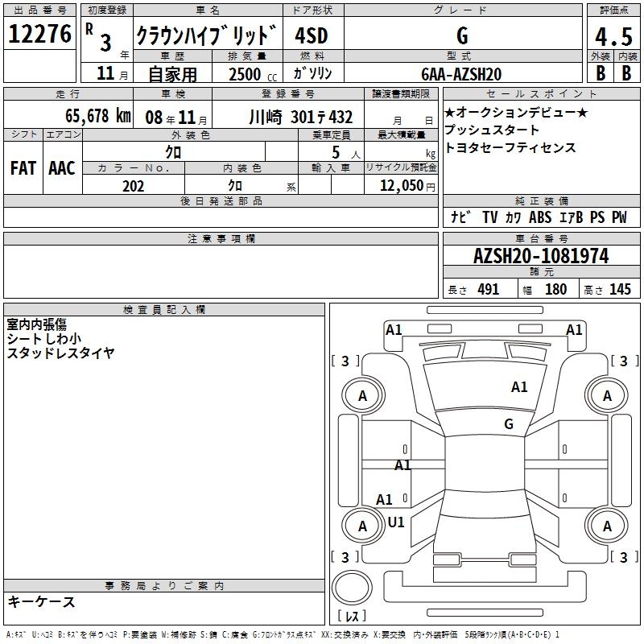The width and height of the screenshot is (644, 644).
Task: Click the displacement value 2500 cc
Action: pyautogui.click(x=253, y=75)
